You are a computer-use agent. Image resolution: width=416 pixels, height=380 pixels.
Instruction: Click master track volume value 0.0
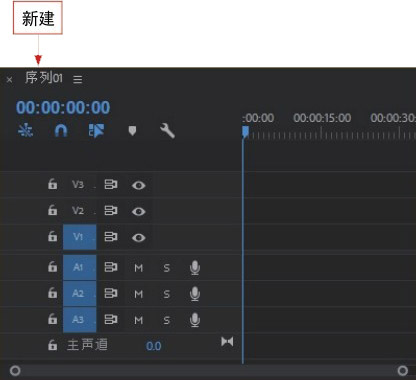coord(154,346)
